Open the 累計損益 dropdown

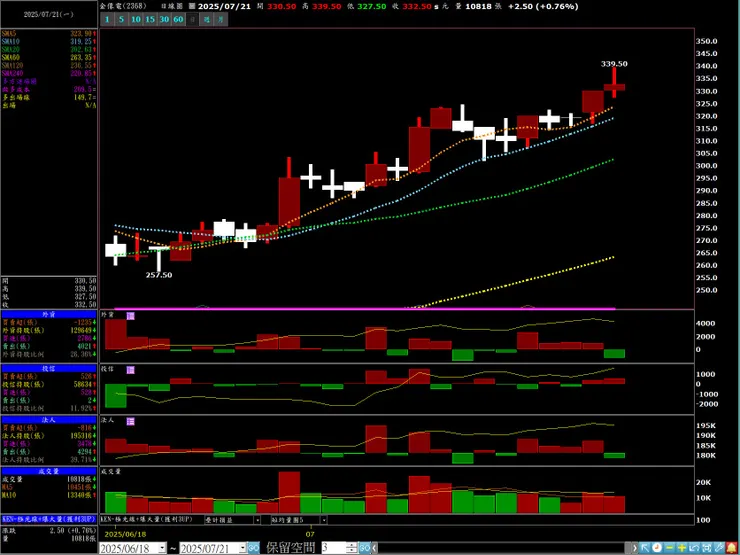click(x=257, y=520)
